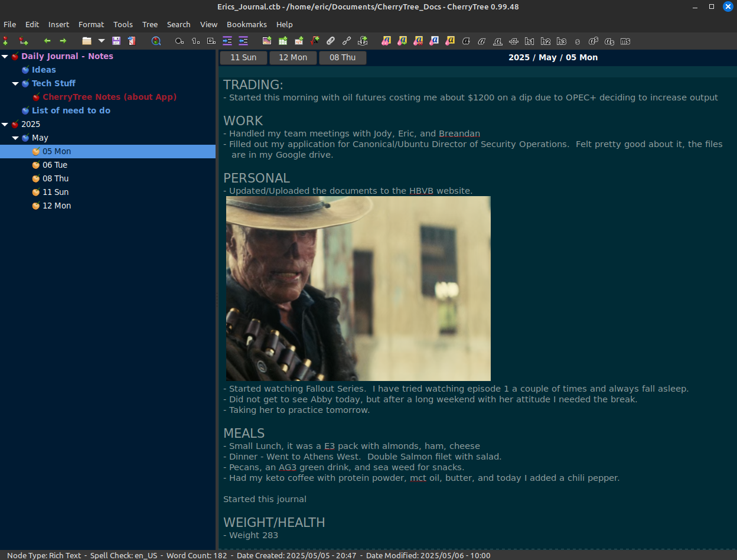The height and width of the screenshot is (560, 737).
Task: Apply the latest used formatting
Action: (x=402, y=41)
